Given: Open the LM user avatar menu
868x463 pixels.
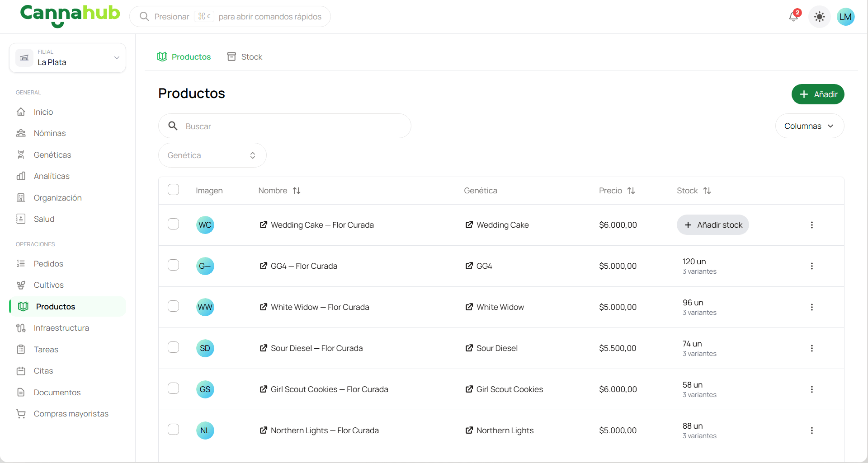Looking at the screenshot, I should pos(845,17).
